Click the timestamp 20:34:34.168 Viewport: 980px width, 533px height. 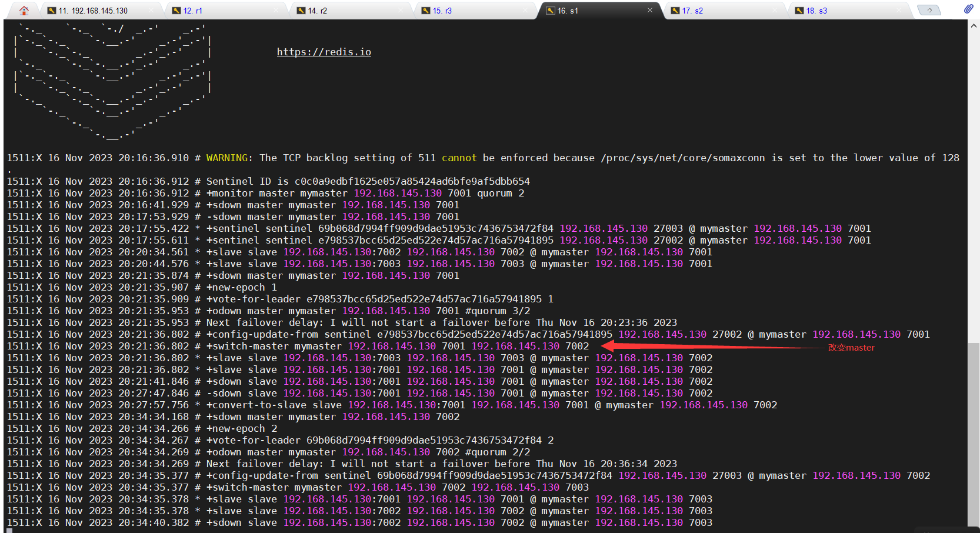tap(154, 417)
